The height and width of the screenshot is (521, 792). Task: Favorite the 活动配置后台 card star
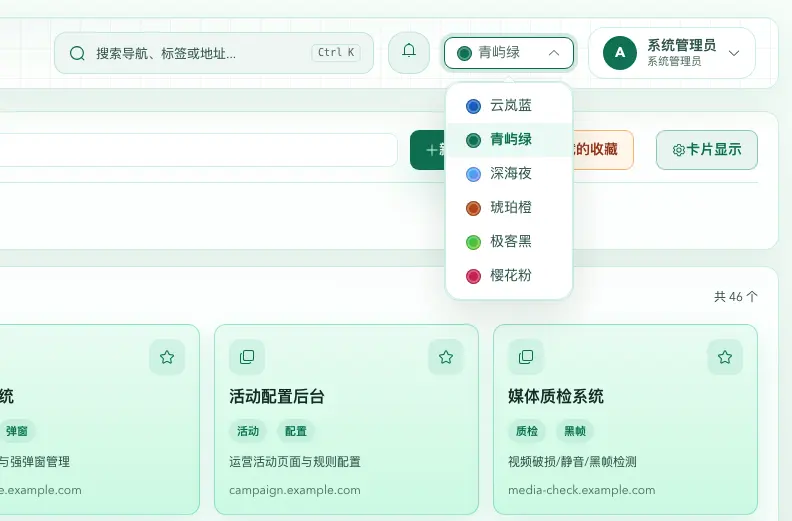tap(446, 357)
